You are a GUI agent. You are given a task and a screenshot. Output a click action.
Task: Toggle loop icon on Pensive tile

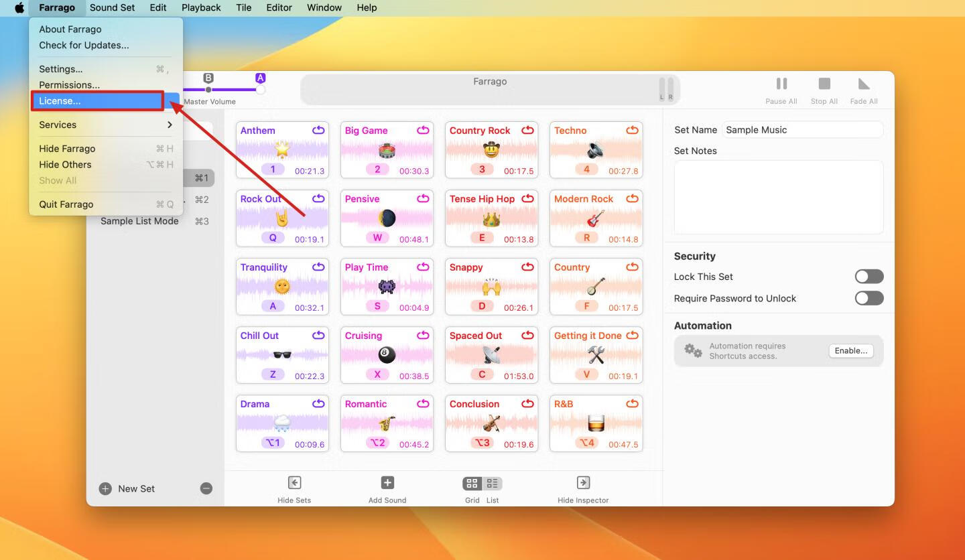click(x=423, y=198)
